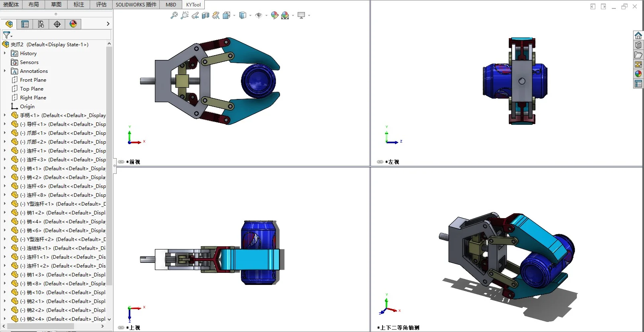Switch to the FeatureManager Design Tree tab
Viewport: 644px width, 332px height.
9,24
